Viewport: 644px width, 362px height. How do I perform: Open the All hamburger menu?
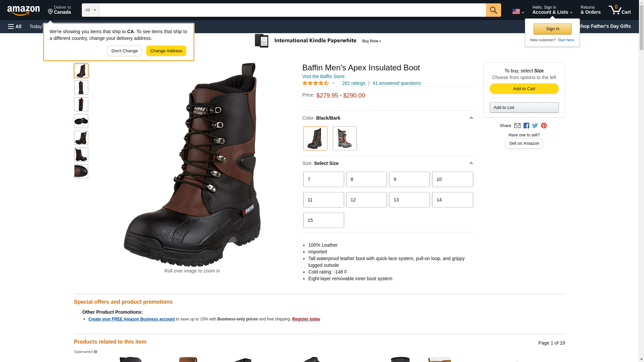pyautogui.click(x=15, y=26)
